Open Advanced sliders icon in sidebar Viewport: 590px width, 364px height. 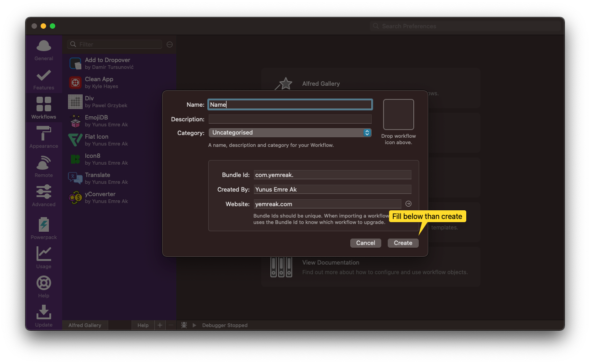pos(44,192)
